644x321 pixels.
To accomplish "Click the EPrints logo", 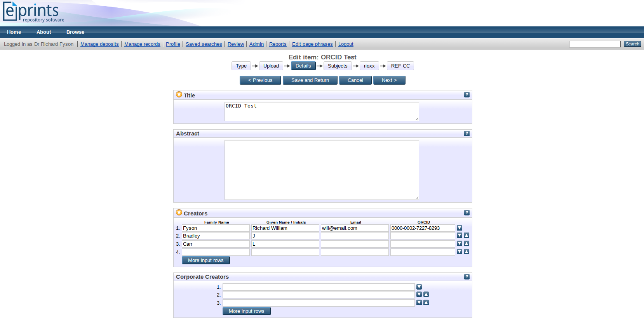I will [33, 12].
